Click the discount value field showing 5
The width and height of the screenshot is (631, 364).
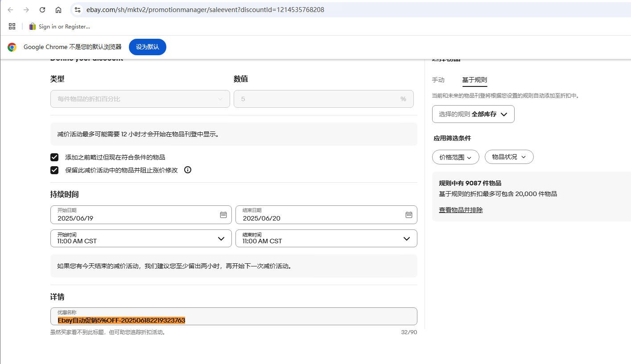(x=324, y=99)
